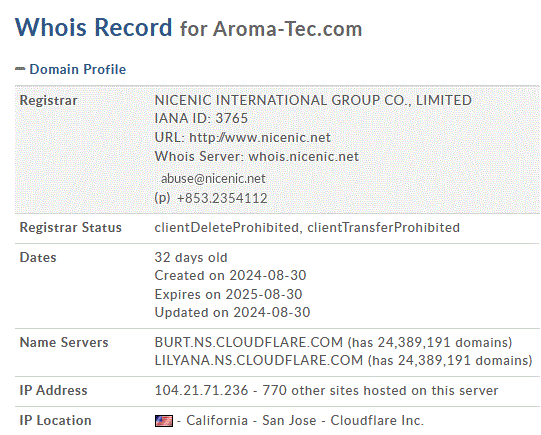541x435 pixels.
Task: Click the BURT.NS.CLOUDFLARE.COM name server
Action: click(249, 343)
